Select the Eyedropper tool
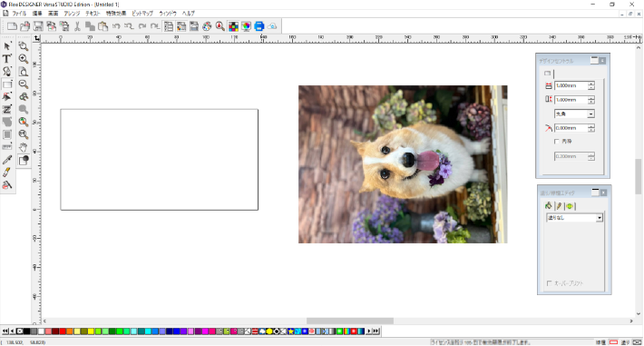Image resolution: width=644 pixels, height=346 pixels. click(x=7, y=160)
